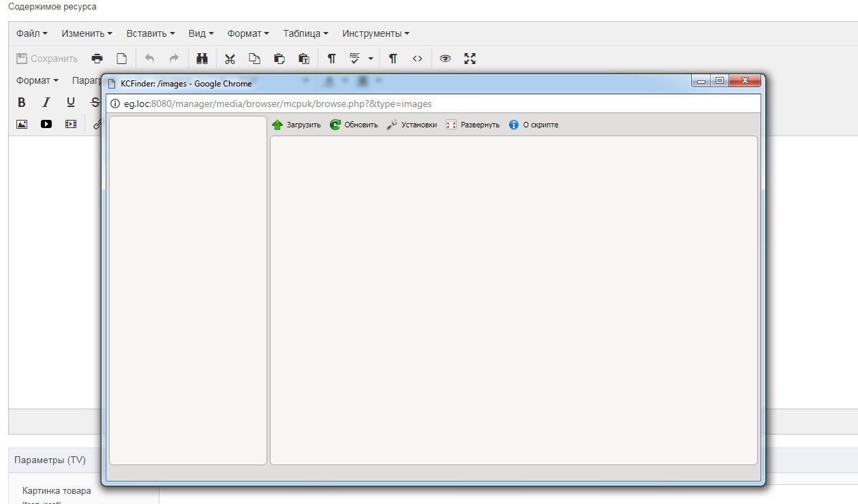Open the Таблица menu
Screen dimensions: 858x504
[305, 33]
